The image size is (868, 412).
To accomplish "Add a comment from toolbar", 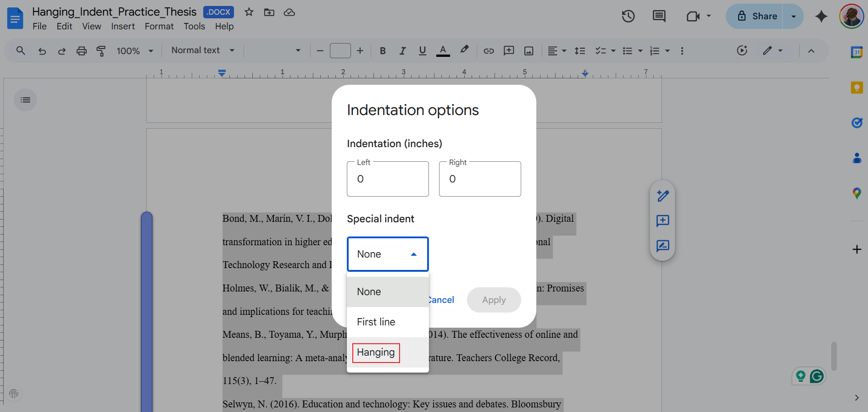I will (x=509, y=51).
